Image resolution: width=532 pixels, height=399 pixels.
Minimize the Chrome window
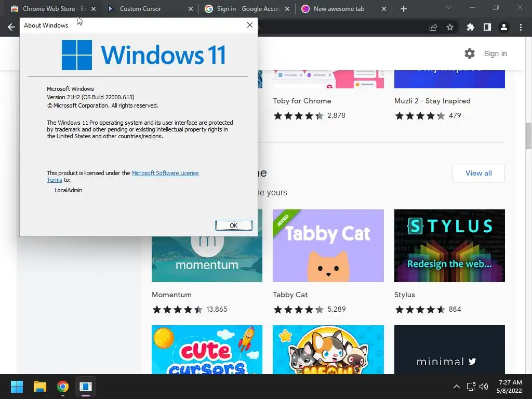(472, 7)
